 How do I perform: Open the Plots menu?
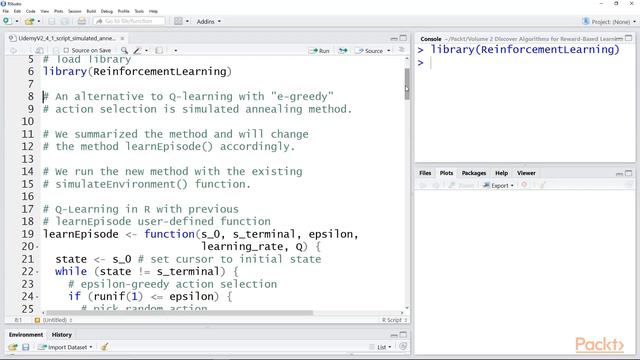(59, 11)
